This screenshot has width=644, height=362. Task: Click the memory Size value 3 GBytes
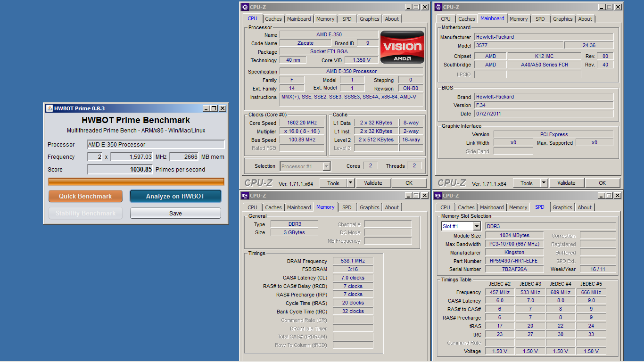[x=294, y=232]
